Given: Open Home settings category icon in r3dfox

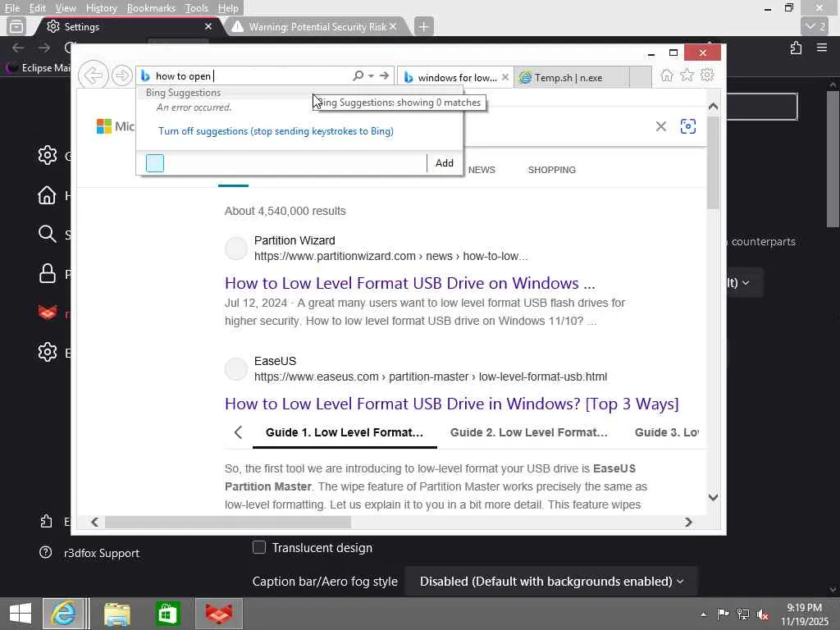Looking at the screenshot, I should 47,195.
